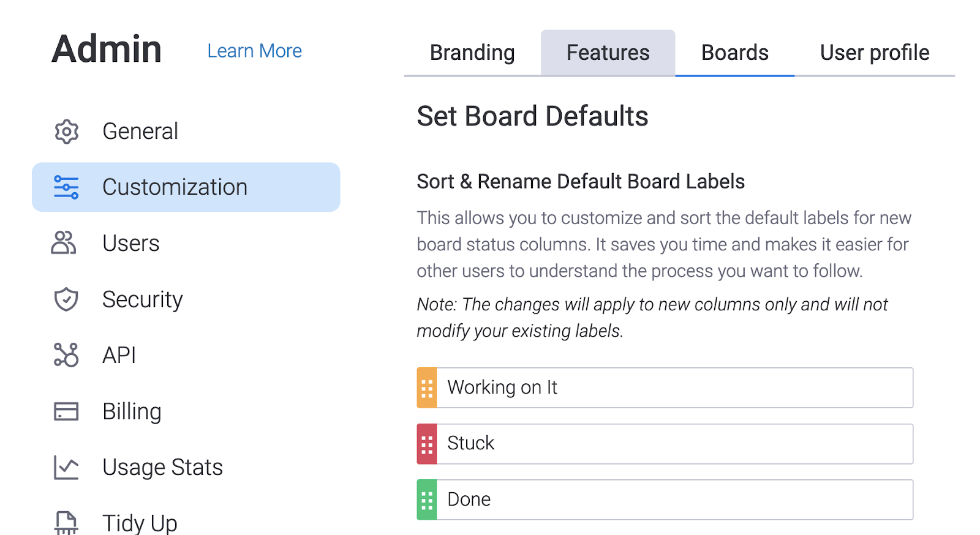Go to Usage Stats section
The height and width of the screenshot is (535, 980).
[162, 468]
